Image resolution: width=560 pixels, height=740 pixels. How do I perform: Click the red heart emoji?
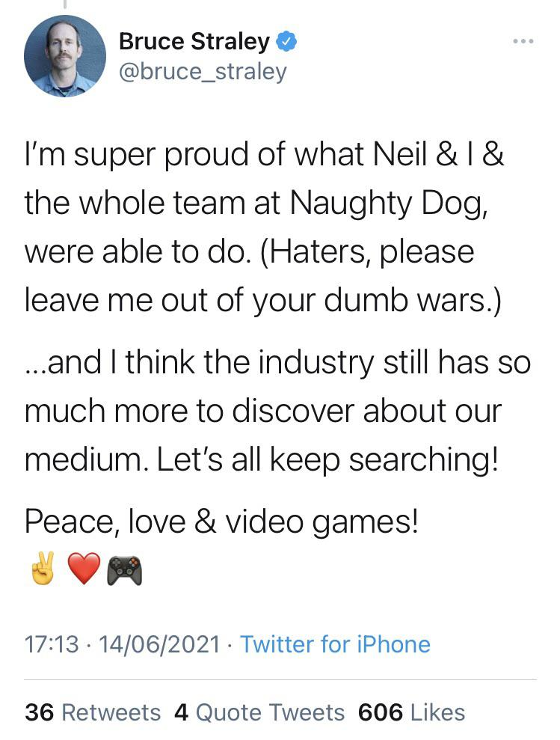pos(84,572)
